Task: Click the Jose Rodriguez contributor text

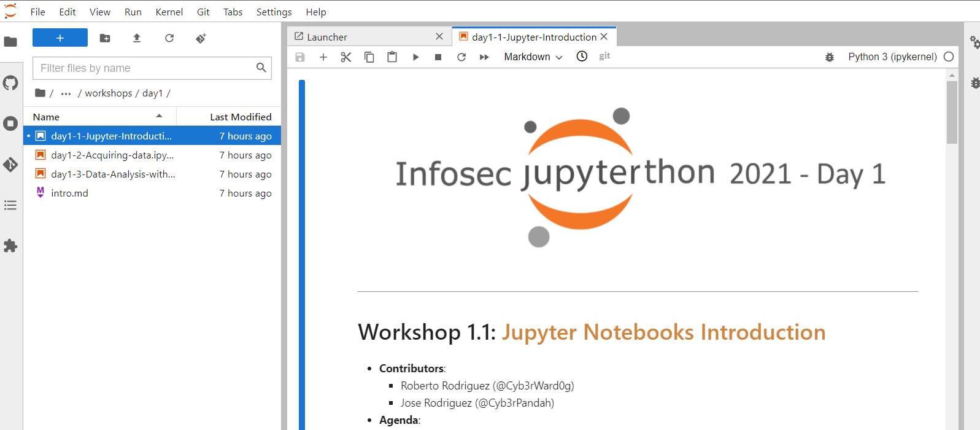Action: (477, 403)
